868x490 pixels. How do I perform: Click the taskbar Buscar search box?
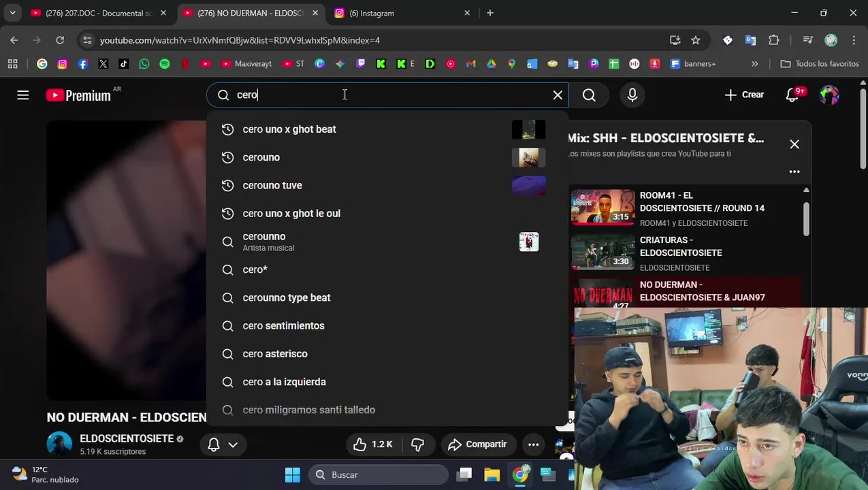[x=379, y=474]
